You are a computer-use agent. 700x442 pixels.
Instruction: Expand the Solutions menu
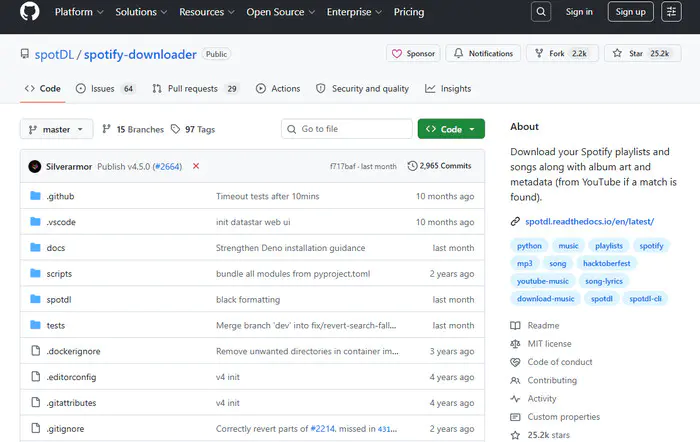pyautogui.click(x=141, y=12)
